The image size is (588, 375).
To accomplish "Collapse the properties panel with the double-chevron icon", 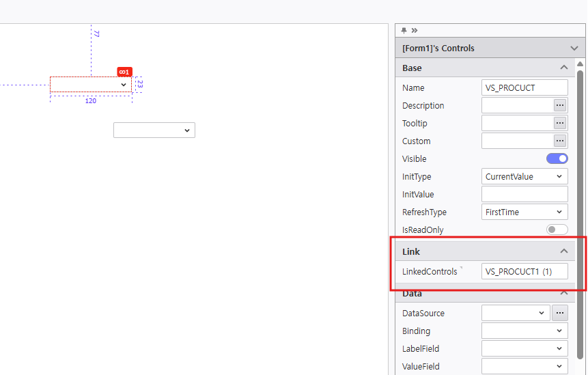I will (x=415, y=30).
